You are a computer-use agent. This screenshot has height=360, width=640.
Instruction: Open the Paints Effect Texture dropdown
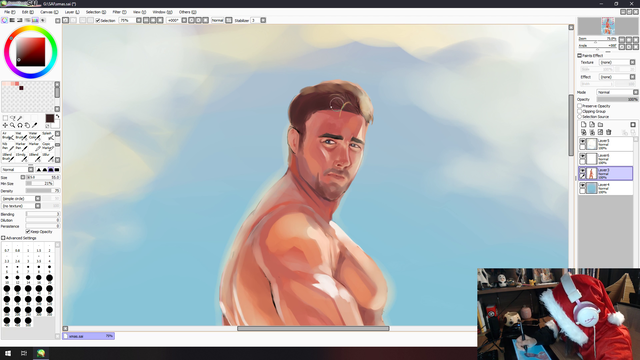(x=617, y=62)
